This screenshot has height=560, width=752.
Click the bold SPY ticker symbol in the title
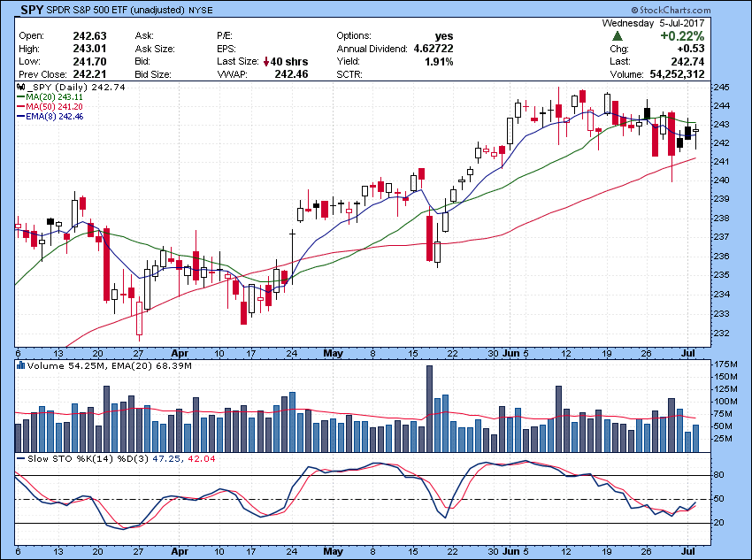(x=32, y=10)
